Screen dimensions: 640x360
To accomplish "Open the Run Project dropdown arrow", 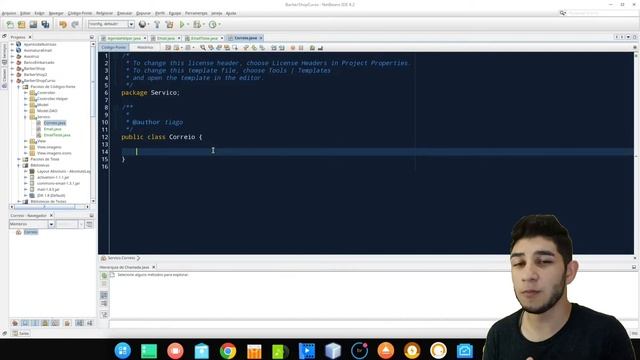I will 188,24.
